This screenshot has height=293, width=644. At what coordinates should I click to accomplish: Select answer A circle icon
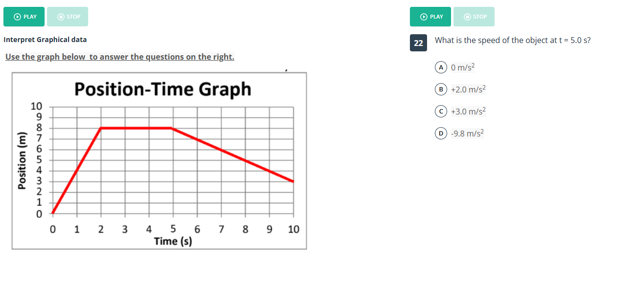click(x=441, y=67)
